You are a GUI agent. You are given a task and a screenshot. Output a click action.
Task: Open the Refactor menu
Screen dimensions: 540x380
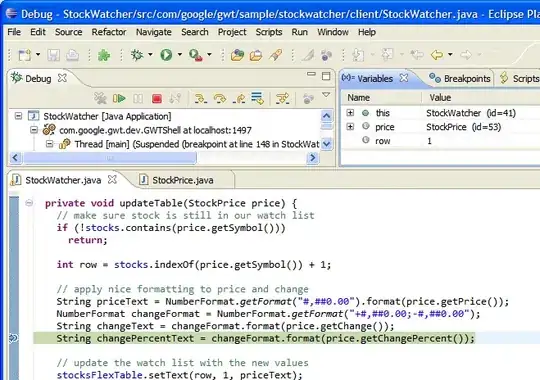click(x=109, y=32)
